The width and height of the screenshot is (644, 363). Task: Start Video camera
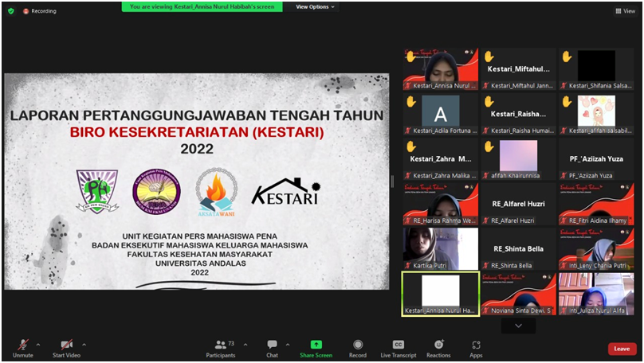tap(66, 349)
